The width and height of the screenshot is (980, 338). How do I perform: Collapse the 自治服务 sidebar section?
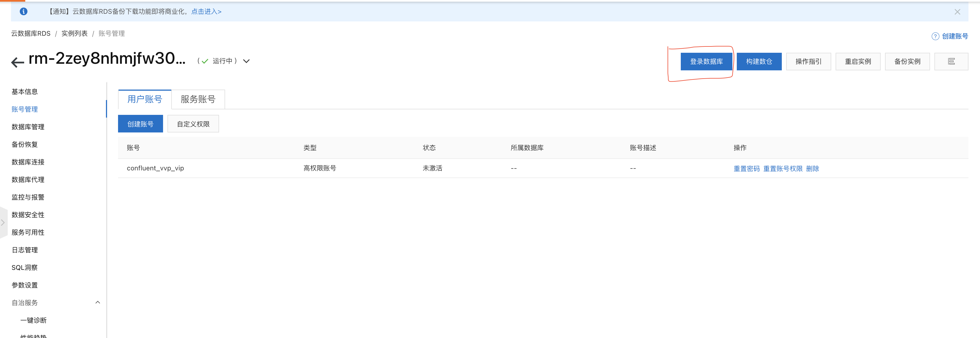coord(97,302)
